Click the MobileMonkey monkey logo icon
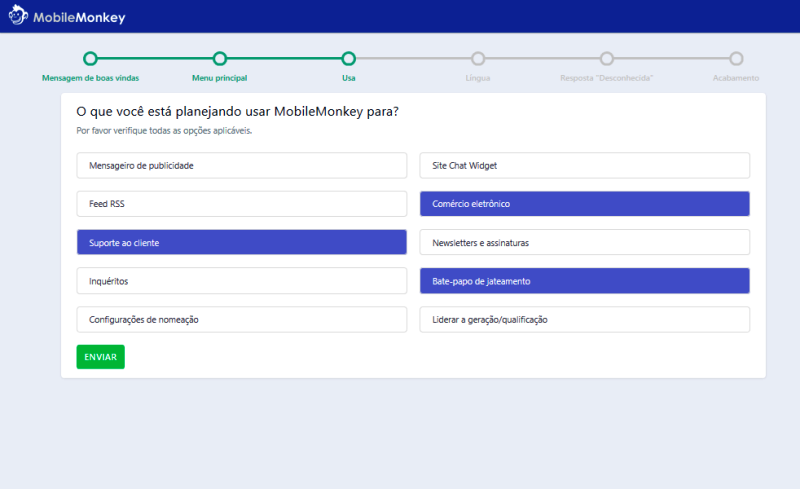The image size is (800, 489). click(18, 15)
